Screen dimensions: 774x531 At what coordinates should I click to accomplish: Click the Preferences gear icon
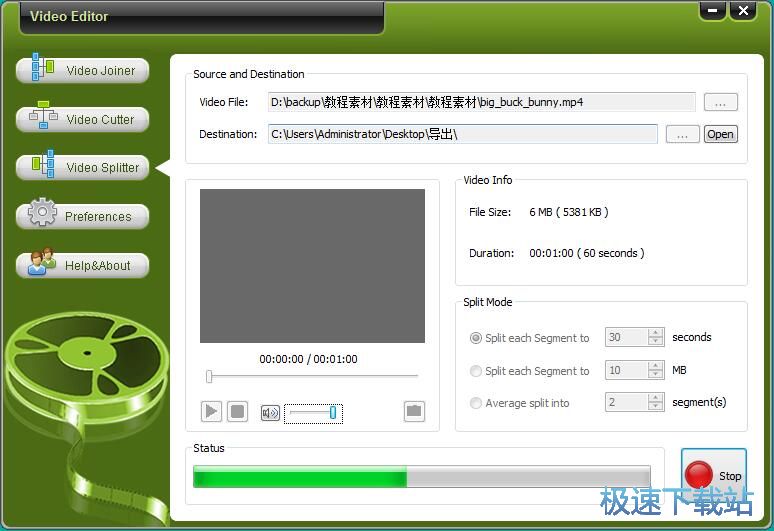pos(42,212)
